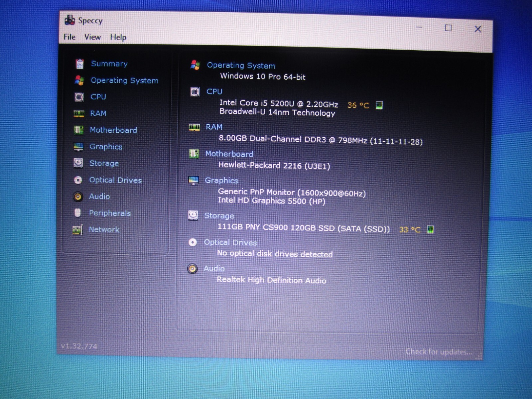Select Summary in the sidebar
Viewport: 532px width, 399px height.
109,64
